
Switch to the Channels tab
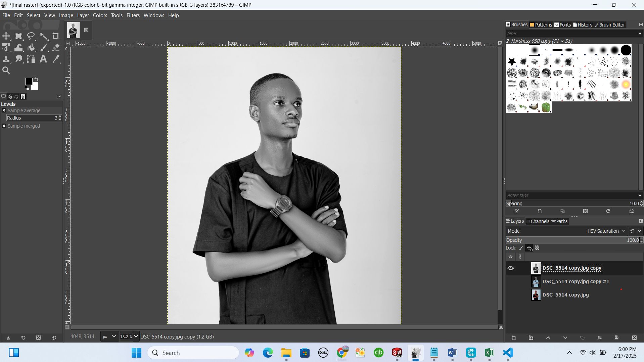tap(538, 221)
